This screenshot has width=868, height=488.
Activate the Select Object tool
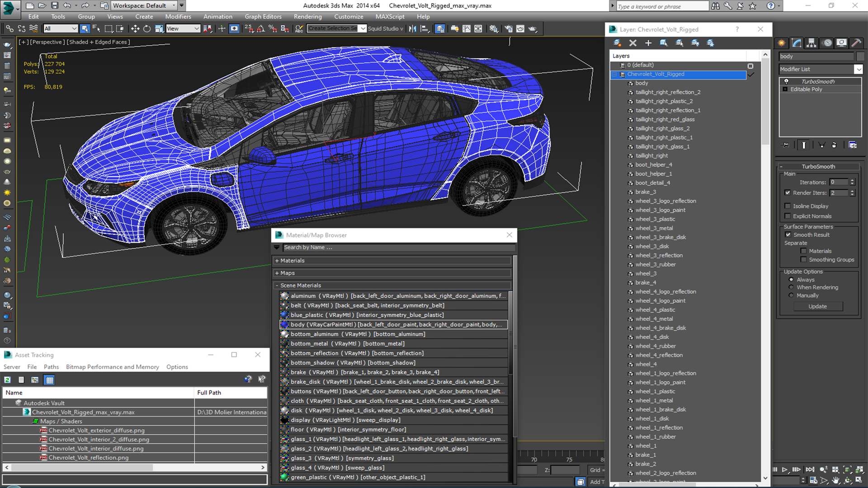click(x=85, y=28)
